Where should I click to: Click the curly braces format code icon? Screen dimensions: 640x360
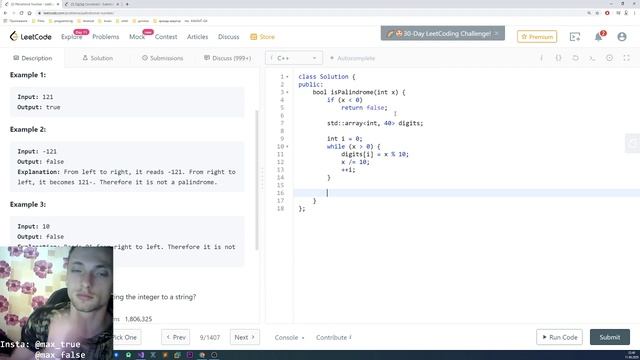(x=558, y=58)
